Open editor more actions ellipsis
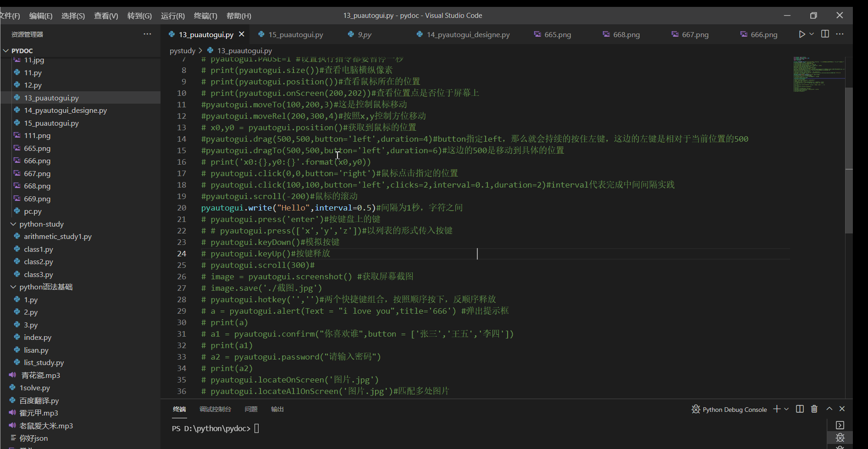Viewport: 868px width, 449px height. click(x=840, y=34)
